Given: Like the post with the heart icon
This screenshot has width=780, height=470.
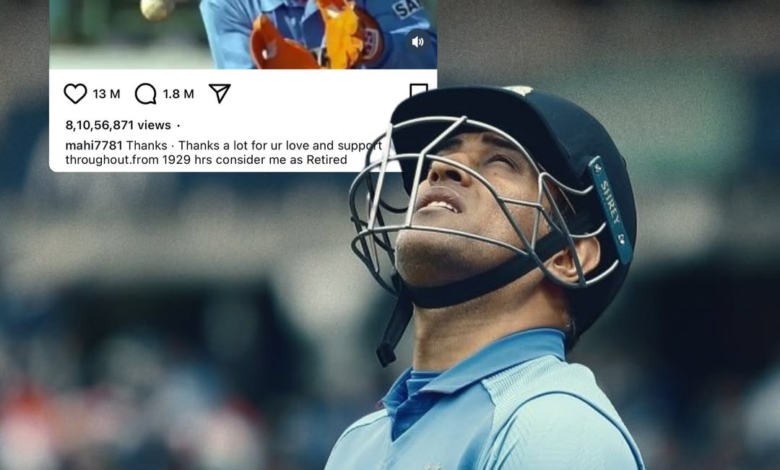Looking at the screenshot, I should [x=75, y=94].
